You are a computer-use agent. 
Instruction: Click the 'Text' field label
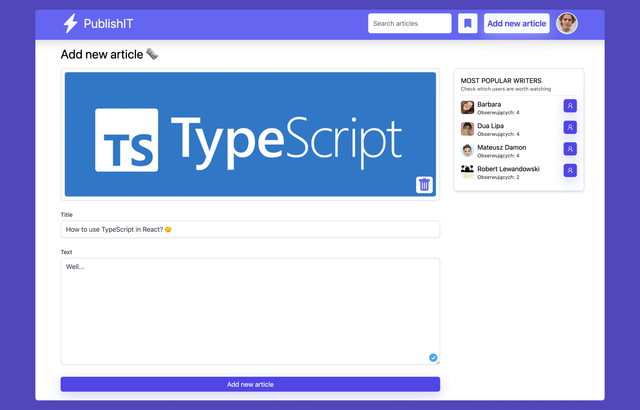pyautogui.click(x=67, y=252)
